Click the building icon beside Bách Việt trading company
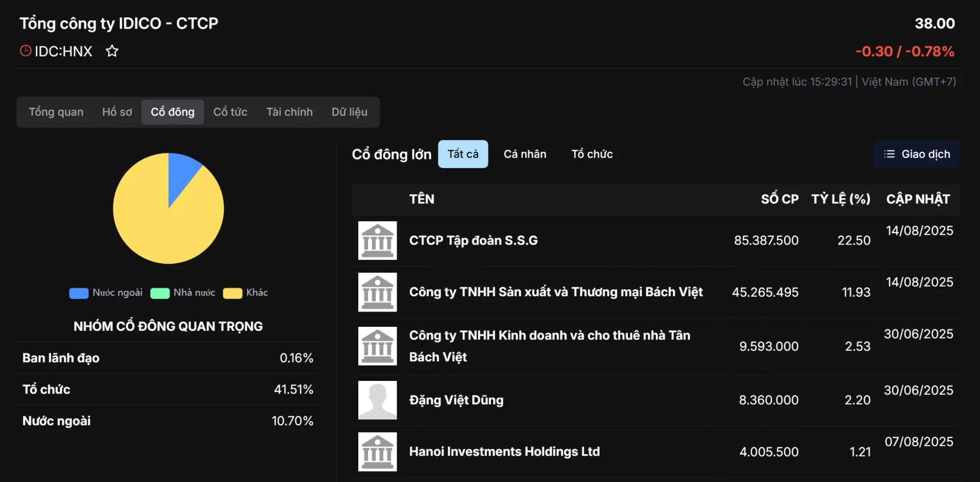 click(x=377, y=292)
